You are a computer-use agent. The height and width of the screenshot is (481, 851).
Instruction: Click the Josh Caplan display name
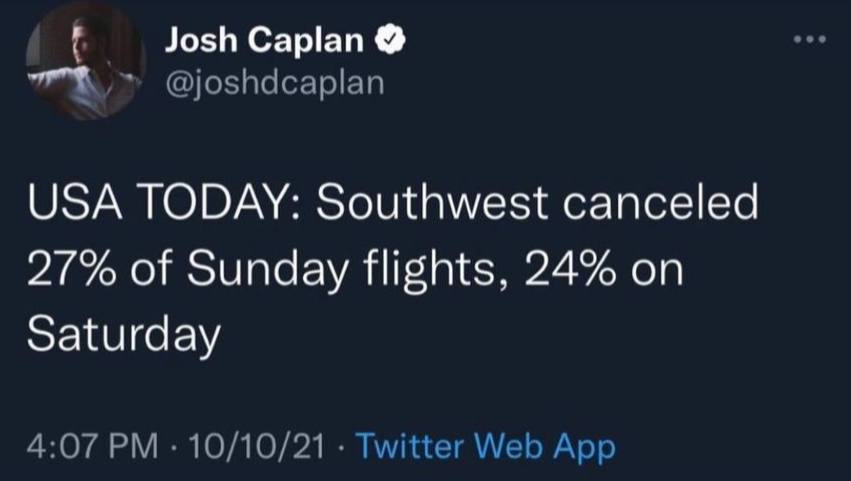[x=264, y=41]
